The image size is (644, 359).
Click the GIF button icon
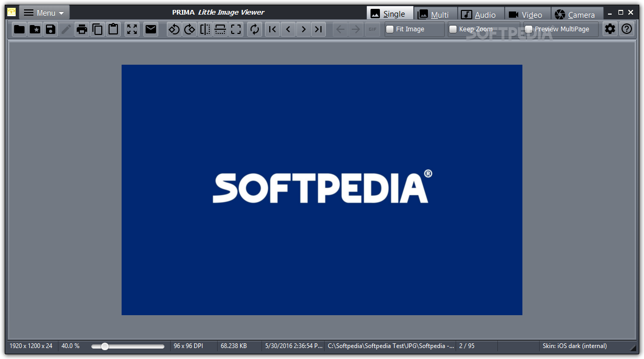point(372,29)
